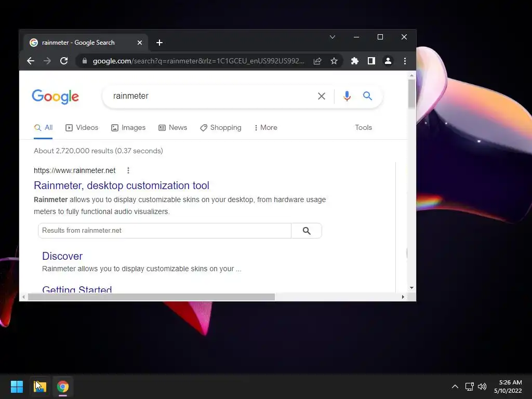Switch to the Shopping tab

tap(220, 128)
